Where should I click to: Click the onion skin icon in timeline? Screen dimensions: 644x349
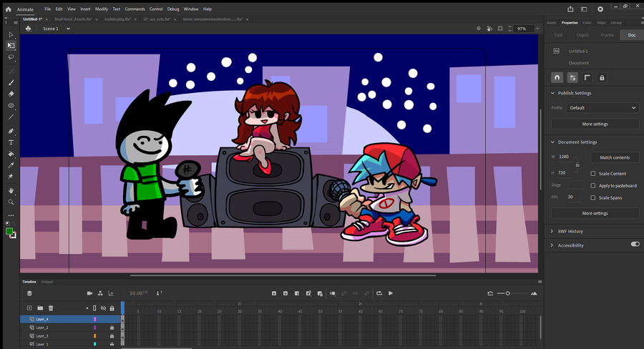click(x=333, y=293)
